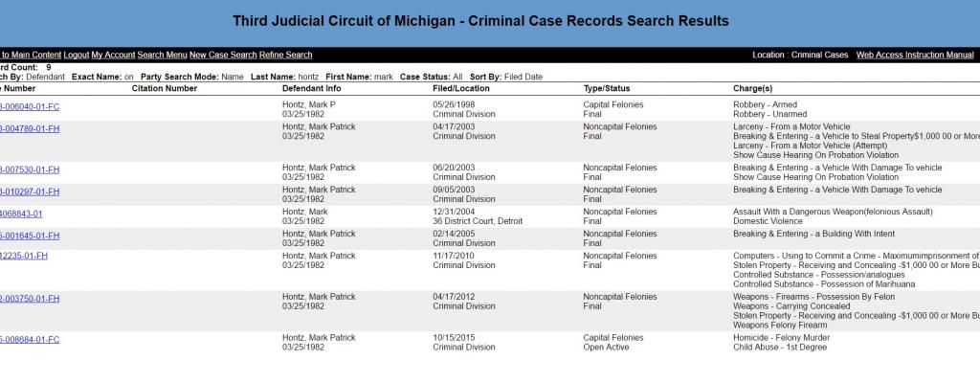Open case ending 003750-01-FH
Screen dimensions: 980x383
[x=31, y=299]
